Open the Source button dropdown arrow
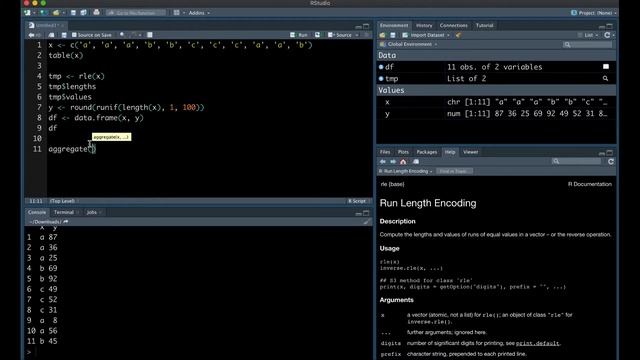The image size is (640, 360). click(357, 35)
